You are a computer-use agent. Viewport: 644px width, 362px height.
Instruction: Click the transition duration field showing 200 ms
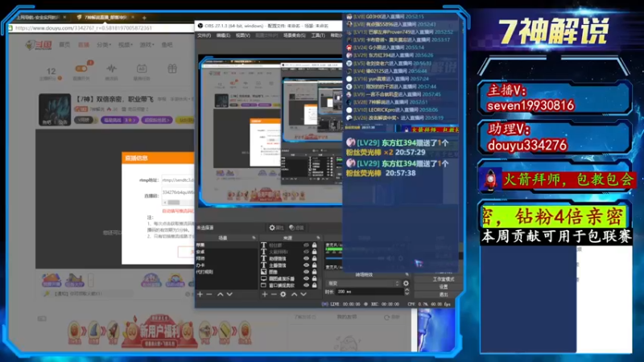(369, 291)
